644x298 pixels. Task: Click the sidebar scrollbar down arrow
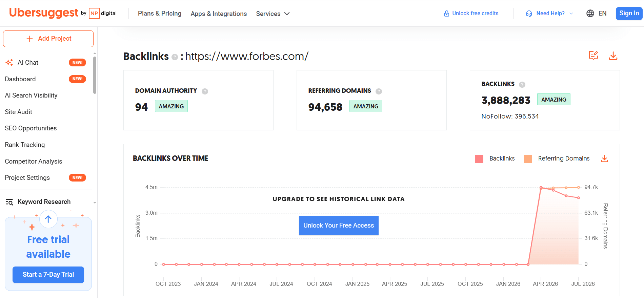pyautogui.click(x=95, y=203)
